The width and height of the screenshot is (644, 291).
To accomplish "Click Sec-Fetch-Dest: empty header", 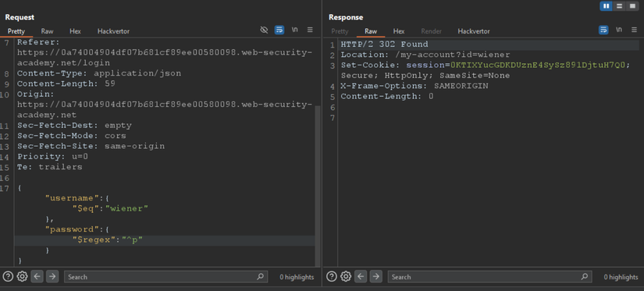I will coord(74,126).
